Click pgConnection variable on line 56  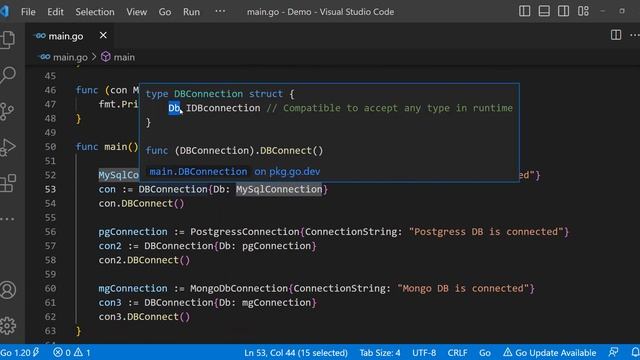133,232
